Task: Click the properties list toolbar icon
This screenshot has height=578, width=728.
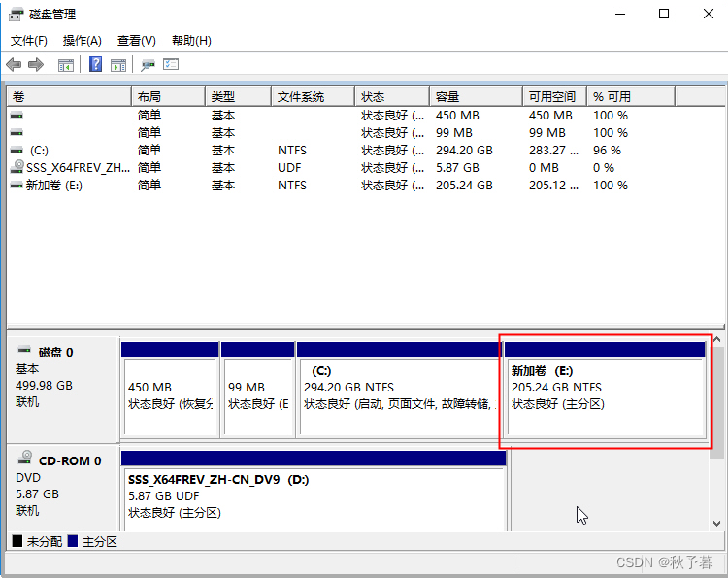Action: point(171,64)
